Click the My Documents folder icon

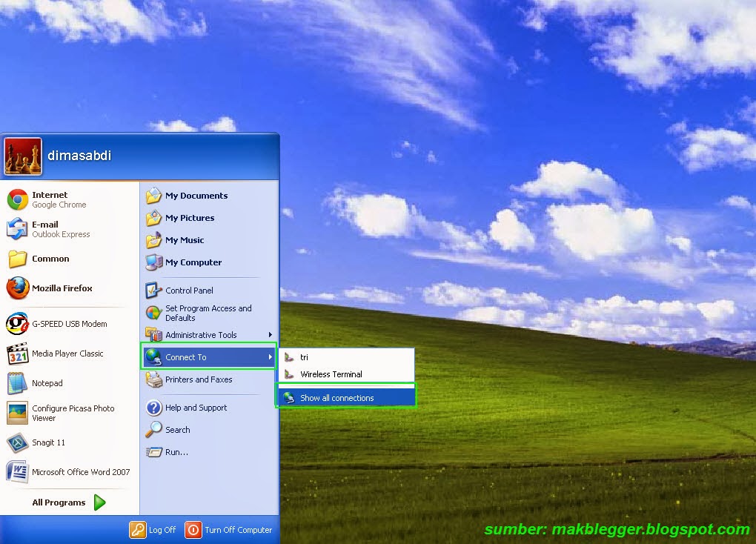pos(154,196)
